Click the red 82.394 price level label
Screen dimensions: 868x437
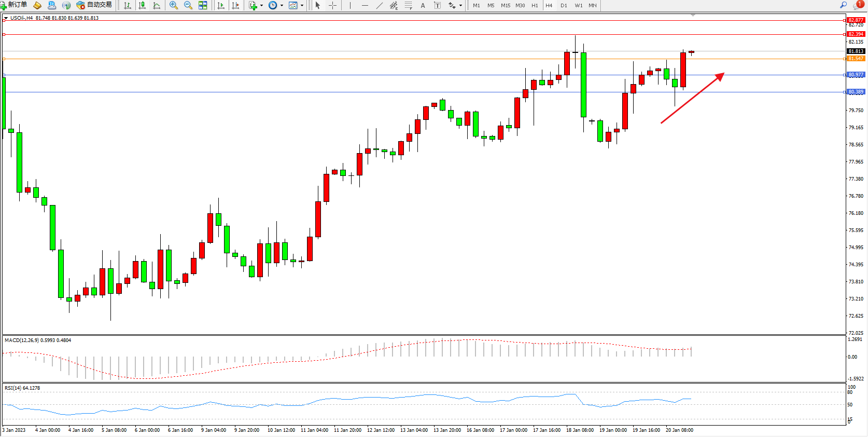click(856, 34)
